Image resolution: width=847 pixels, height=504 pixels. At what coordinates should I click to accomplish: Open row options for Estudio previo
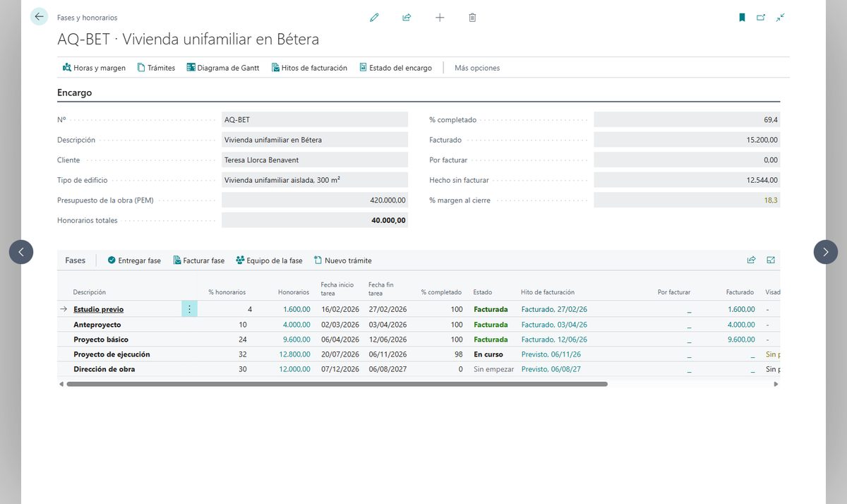click(x=189, y=309)
